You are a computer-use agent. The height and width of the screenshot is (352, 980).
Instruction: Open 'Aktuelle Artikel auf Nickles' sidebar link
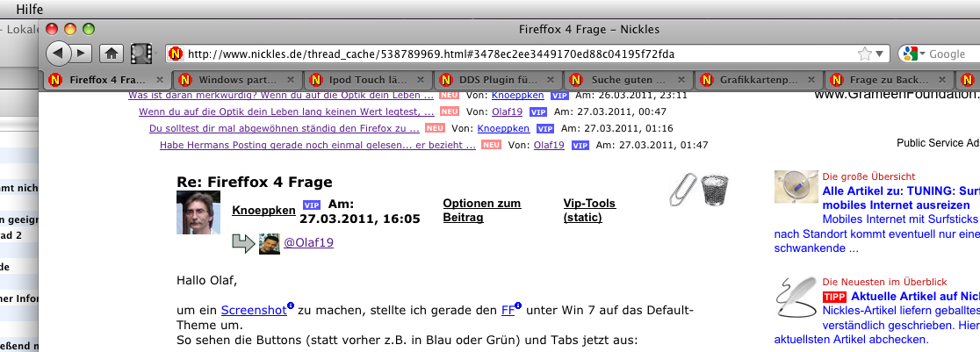click(915, 297)
